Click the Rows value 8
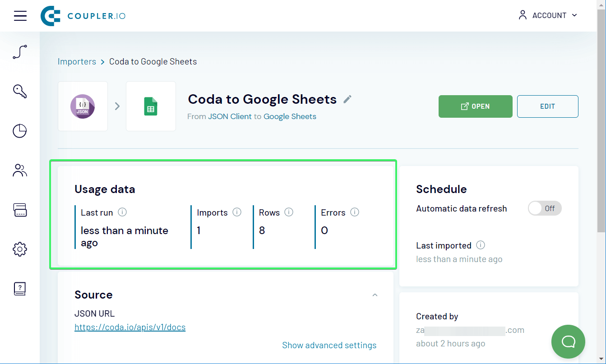Image resolution: width=606 pixels, height=364 pixels. coord(262,230)
